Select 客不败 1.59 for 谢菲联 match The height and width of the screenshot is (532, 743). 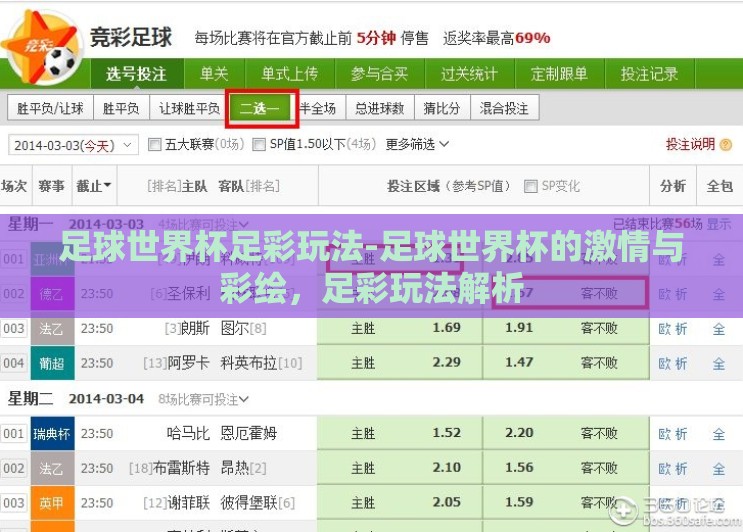coord(566,502)
